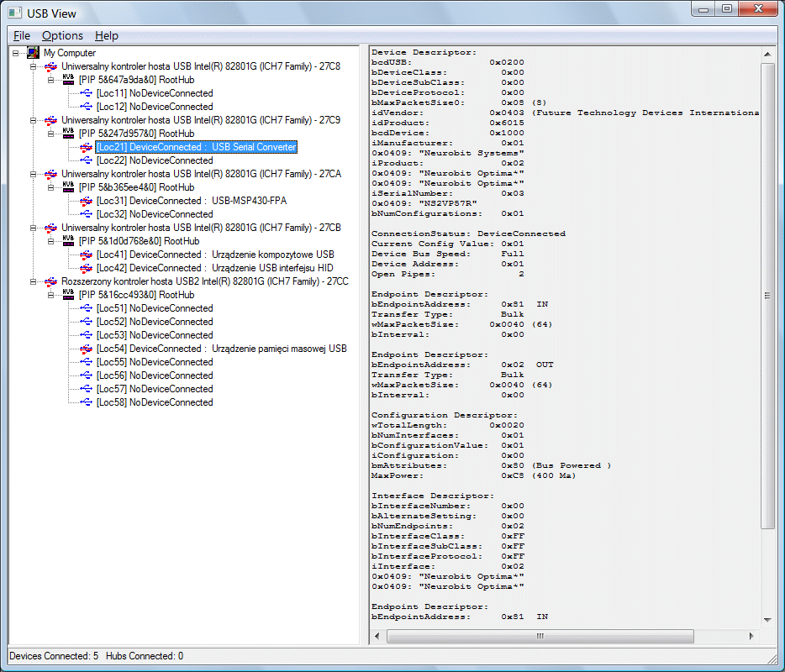The width and height of the screenshot is (785, 672).
Task: Click the descriptor pane scroll down arrow
Action: click(767, 620)
